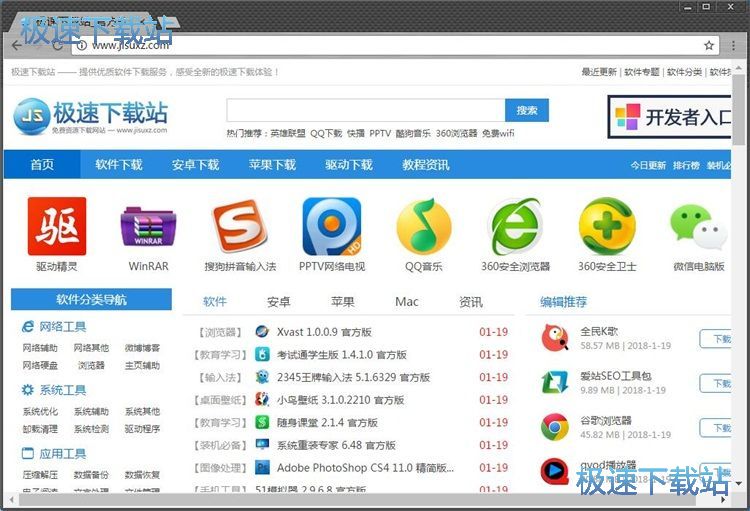The height and width of the screenshot is (511, 750).
Task: Open the 最近更新 top link
Action: pos(599,72)
